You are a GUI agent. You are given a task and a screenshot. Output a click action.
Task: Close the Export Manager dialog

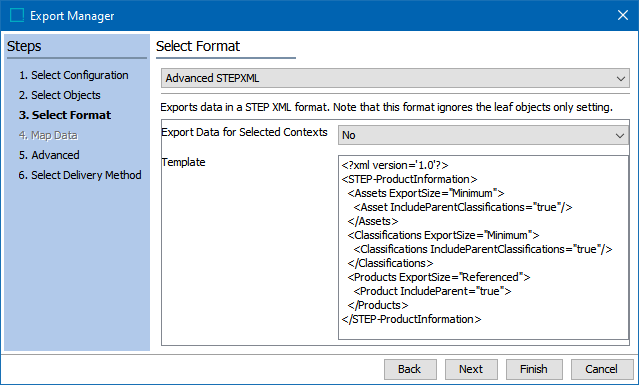[x=623, y=15]
